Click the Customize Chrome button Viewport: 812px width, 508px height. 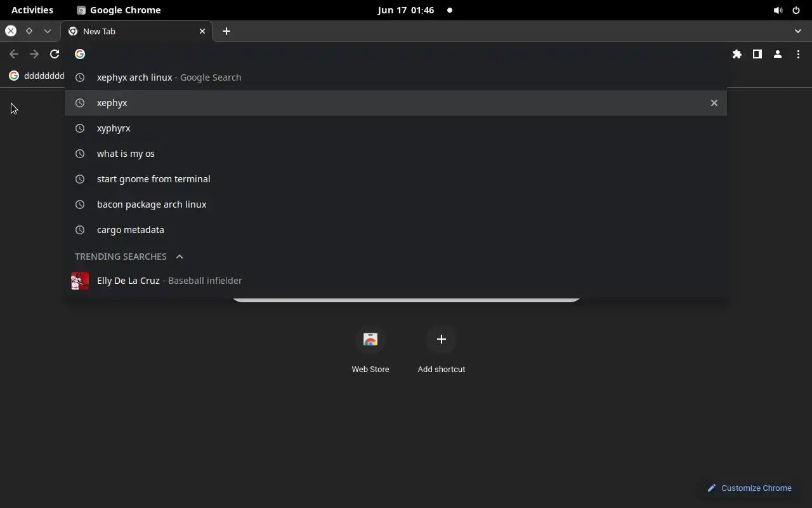coord(750,488)
